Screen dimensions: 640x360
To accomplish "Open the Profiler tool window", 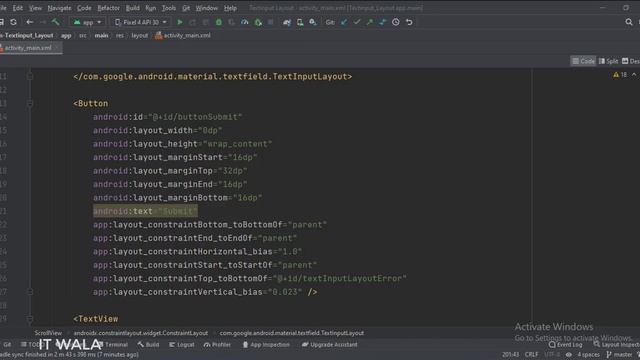I will (x=217, y=344).
